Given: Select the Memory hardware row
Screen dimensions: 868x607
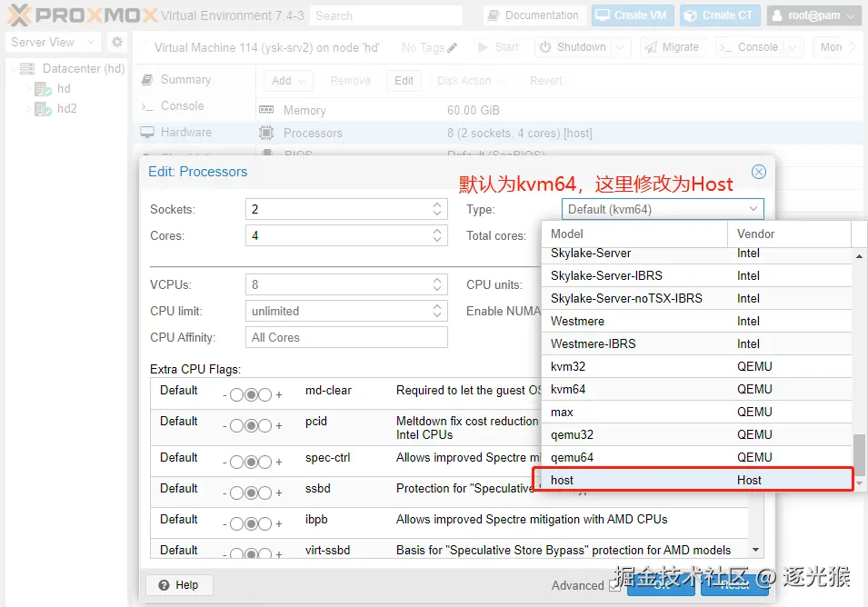Looking at the screenshot, I should point(559,110).
